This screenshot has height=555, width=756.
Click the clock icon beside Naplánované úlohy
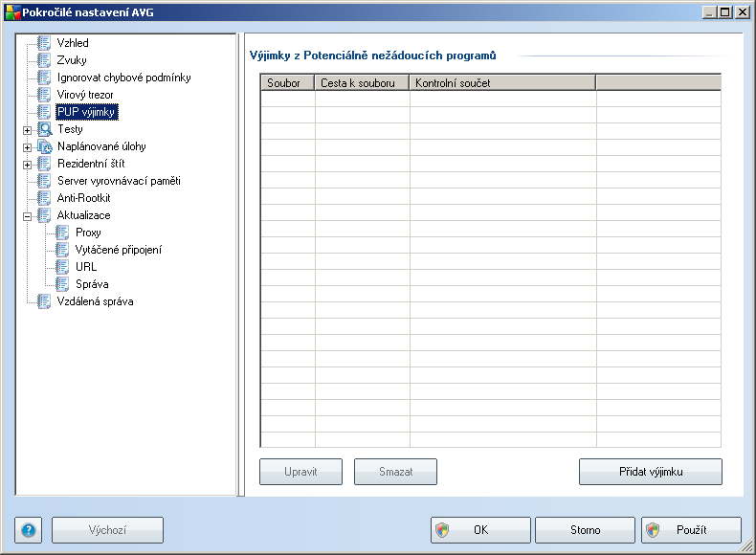[45, 146]
